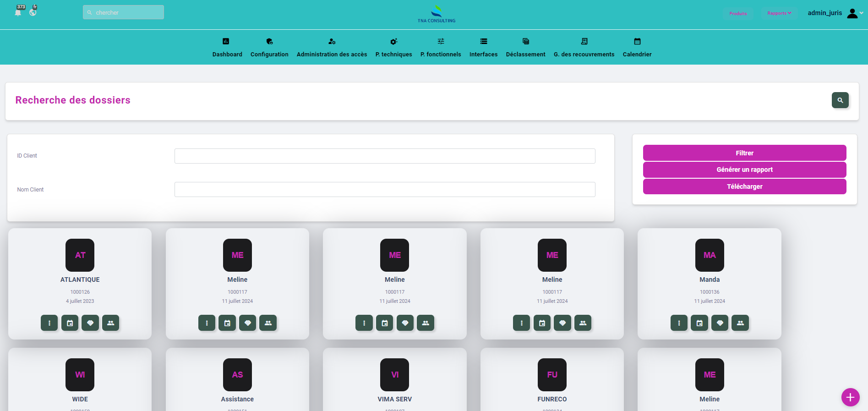Click the Télécharger button

click(744, 186)
